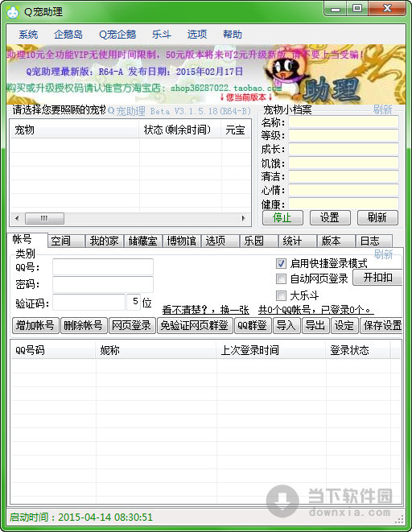Click the pet list horizontal scrollbar thumb
The image size is (412, 532).
point(44,218)
